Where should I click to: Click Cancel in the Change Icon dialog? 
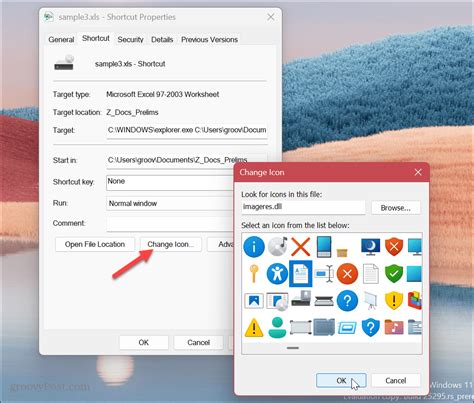point(396,381)
